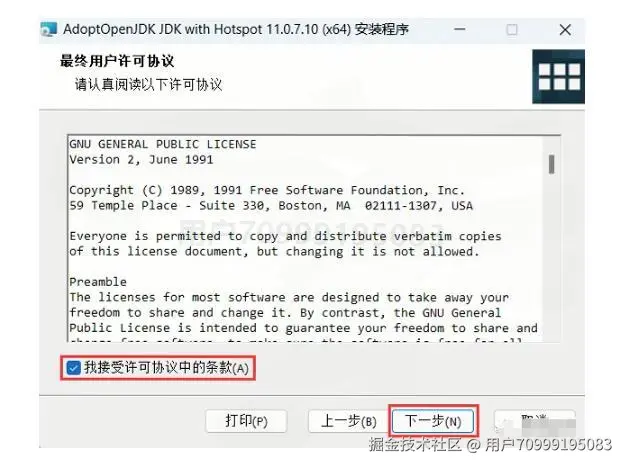The height and width of the screenshot is (466, 625).
Task: Click the installer icon in the title bar
Action: [x=49, y=29]
